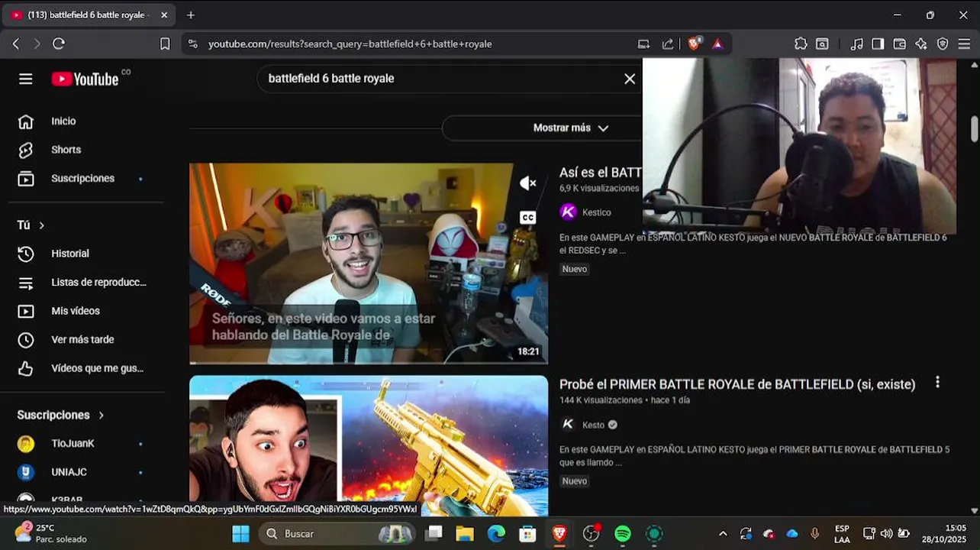Open Suscripciones in the sidebar
The width and height of the screenshot is (980, 550).
pos(82,178)
